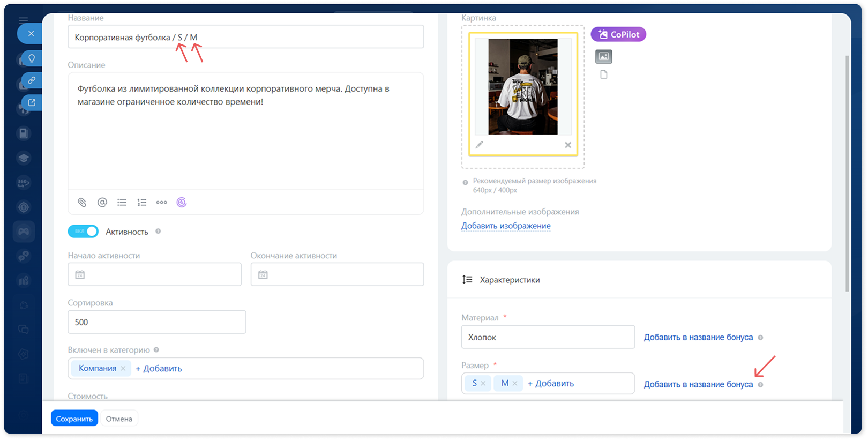Click the mention @ icon in editor
The width and height of the screenshot is (868, 440).
click(102, 203)
